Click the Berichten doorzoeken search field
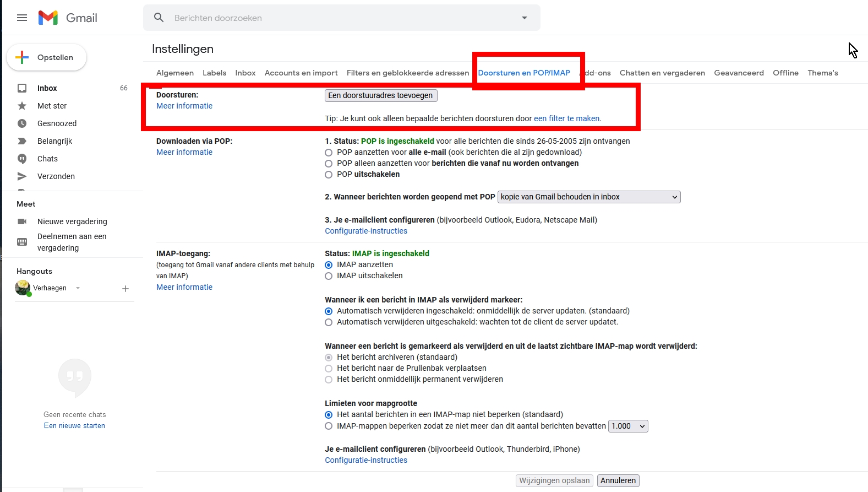The width and height of the screenshot is (868, 492). (x=341, y=18)
